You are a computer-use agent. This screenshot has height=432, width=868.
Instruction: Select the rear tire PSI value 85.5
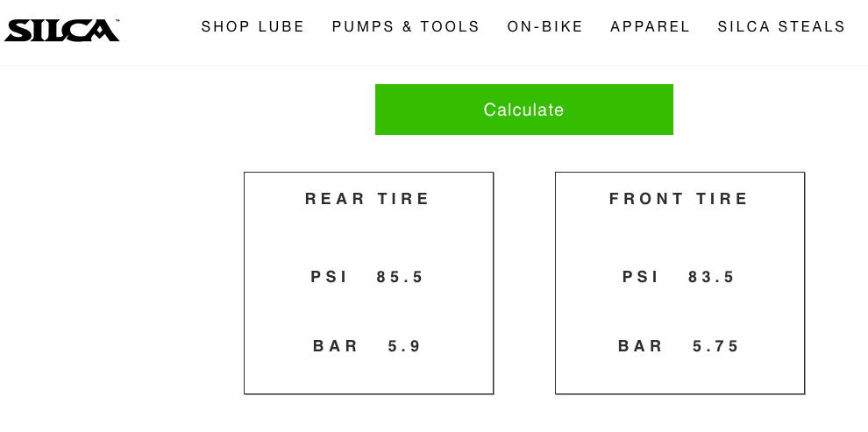coord(401,277)
